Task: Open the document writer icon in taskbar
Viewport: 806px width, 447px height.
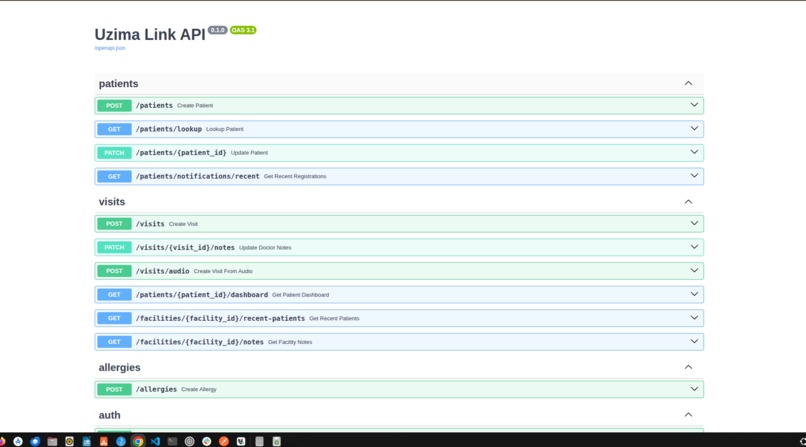Action: point(86,441)
